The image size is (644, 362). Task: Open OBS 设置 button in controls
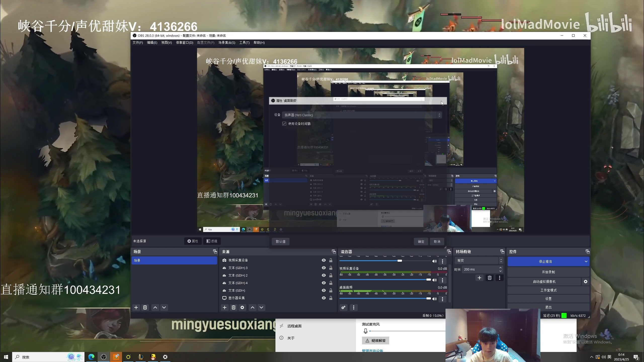point(548,299)
